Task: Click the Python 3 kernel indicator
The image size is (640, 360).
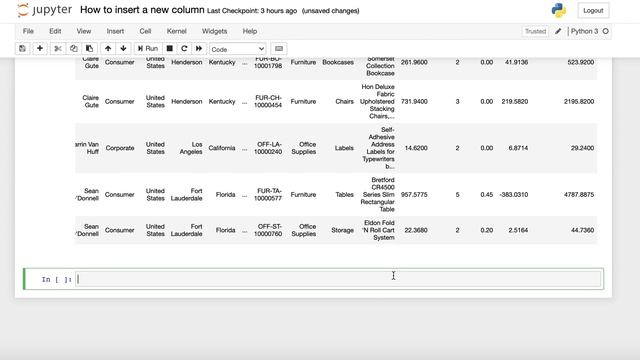Action: (x=584, y=31)
